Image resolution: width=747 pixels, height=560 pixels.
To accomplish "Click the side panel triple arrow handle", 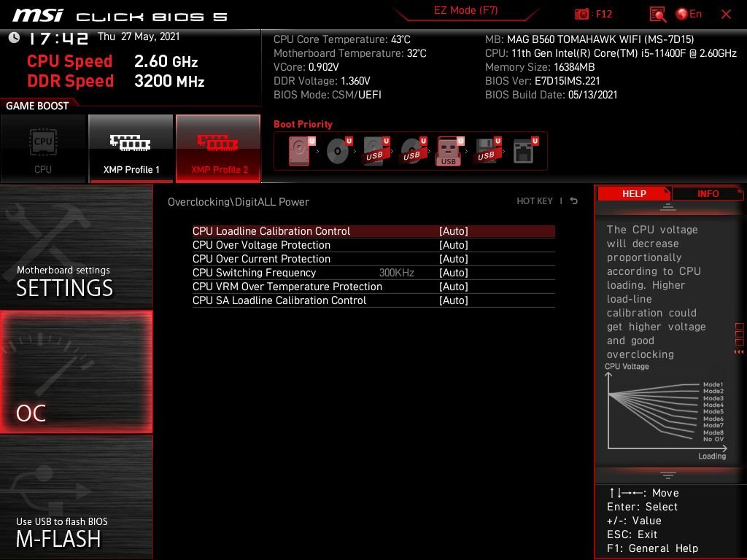I will click(738, 352).
